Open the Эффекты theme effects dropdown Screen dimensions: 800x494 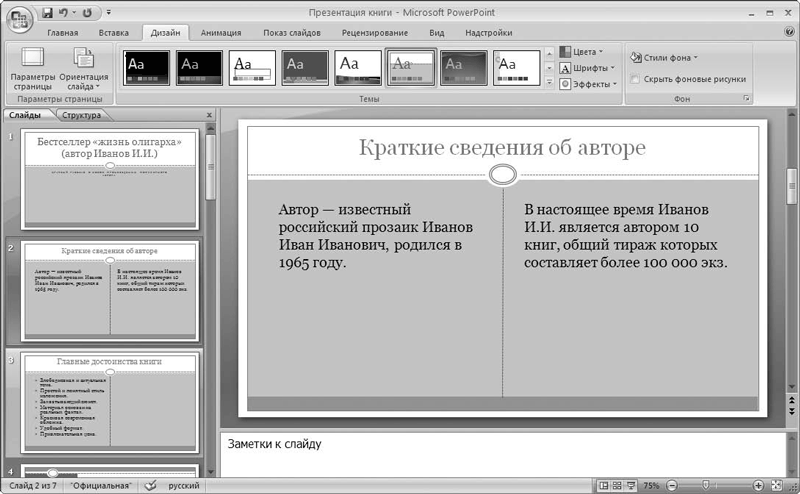tap(588, 84)
